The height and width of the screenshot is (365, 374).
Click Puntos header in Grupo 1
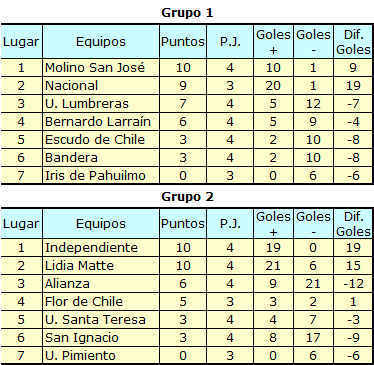[x=183, y=42]
